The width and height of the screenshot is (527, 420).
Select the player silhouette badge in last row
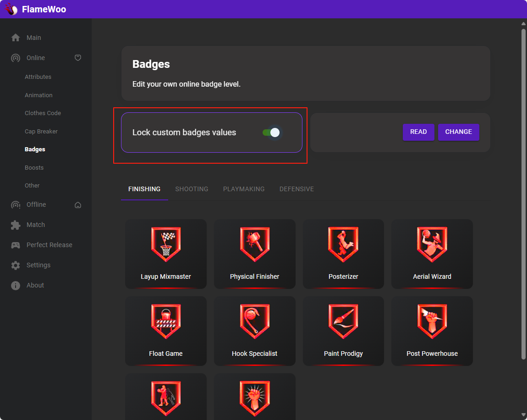(x=166, y=398)
